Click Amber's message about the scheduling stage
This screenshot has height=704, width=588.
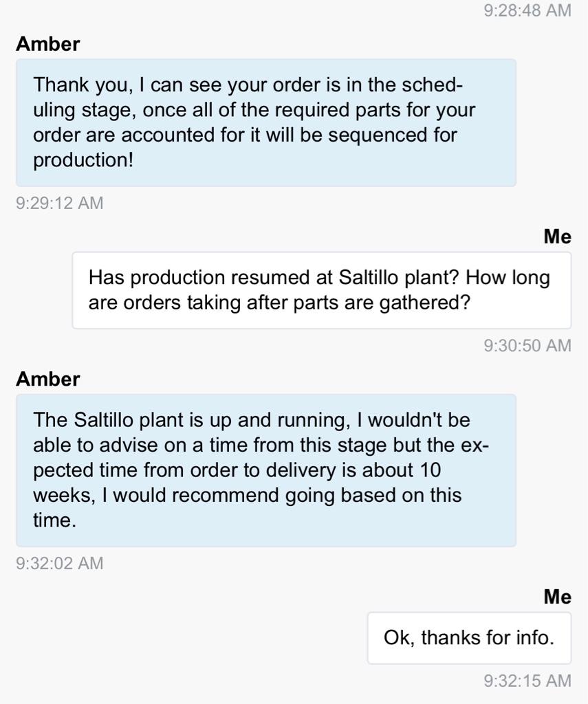point(265,122)
